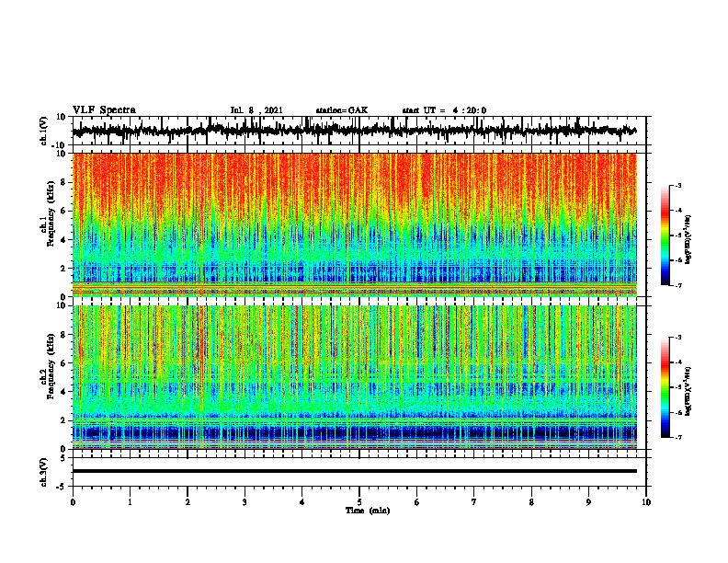Select the 'ch.1(V)' waveform axis label
The image size is (728, 563).
coord(44,131)
